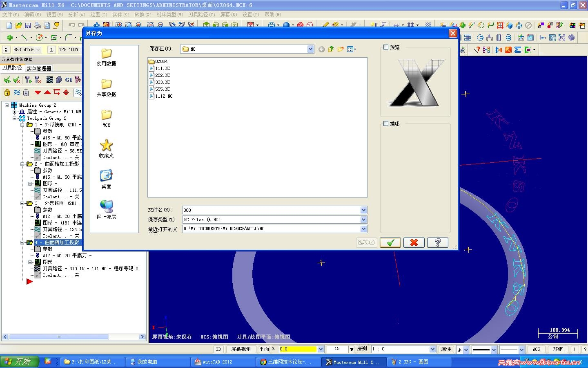
Task: Open the 刀具路径 (Toolpaths) menu
Action: [202, 14]
